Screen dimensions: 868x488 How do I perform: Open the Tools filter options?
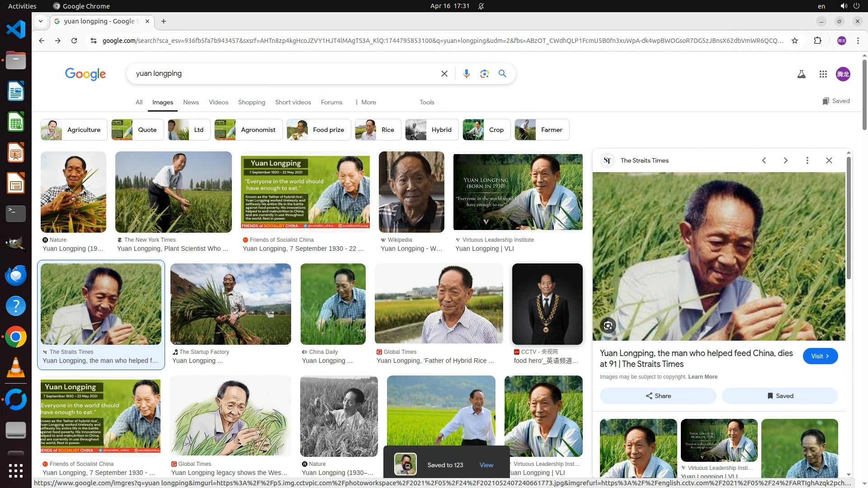[426, 102]
